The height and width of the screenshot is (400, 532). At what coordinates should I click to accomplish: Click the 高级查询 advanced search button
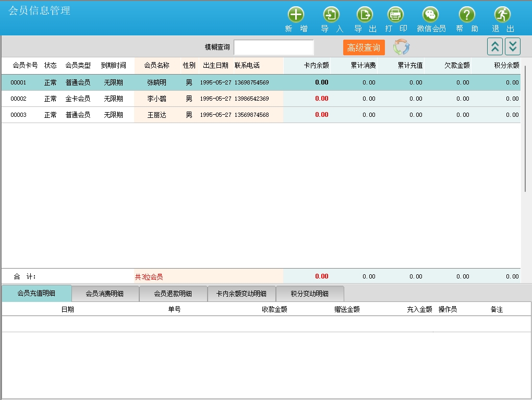pyautogui.click(x=364, y=47)
